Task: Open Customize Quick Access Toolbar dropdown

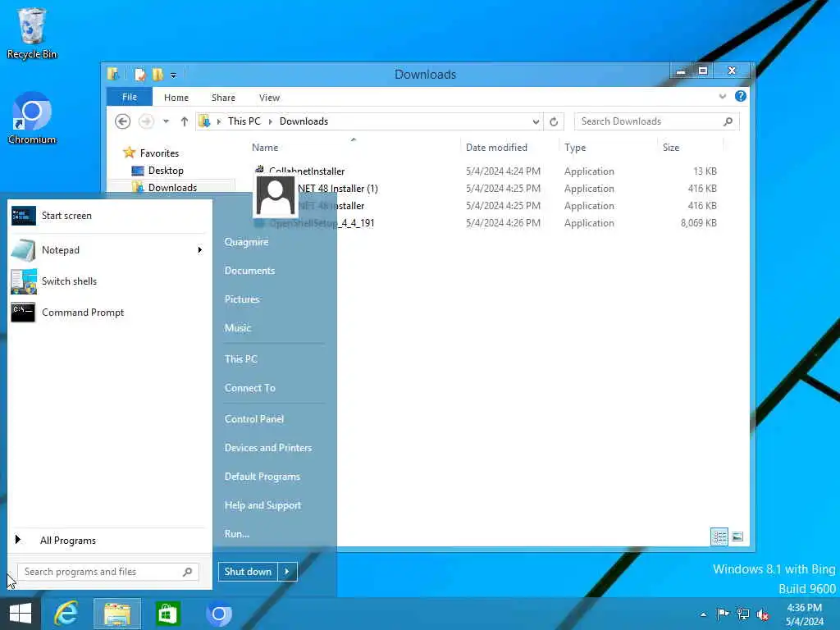Action: [x=173, y=75]
